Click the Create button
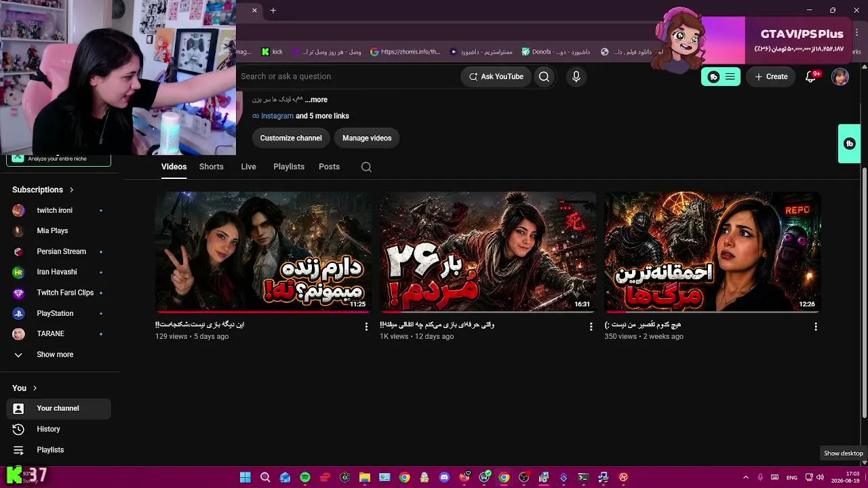 (x=771, y=77)
